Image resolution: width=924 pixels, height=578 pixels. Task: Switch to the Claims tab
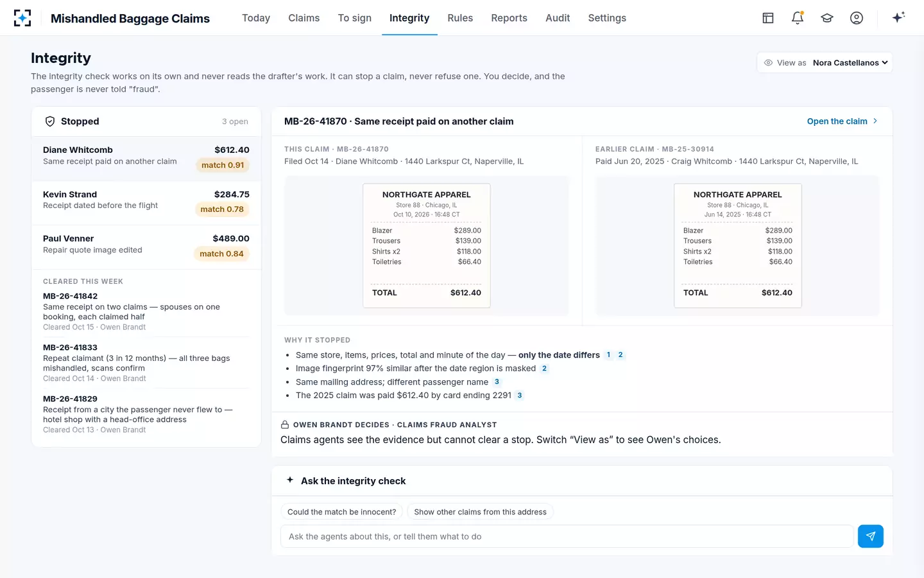pos(304,18)
